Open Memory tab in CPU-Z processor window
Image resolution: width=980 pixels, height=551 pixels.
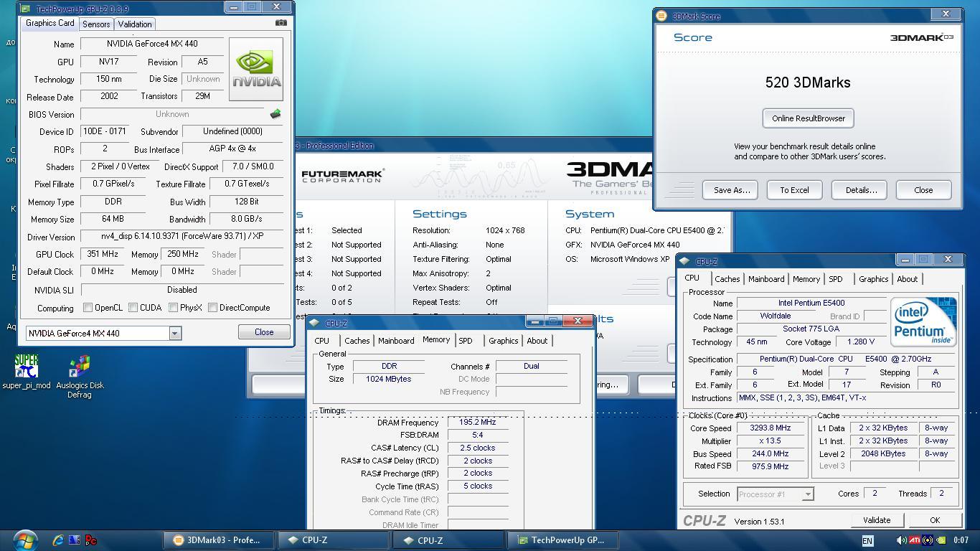click(x=806, y=279)
